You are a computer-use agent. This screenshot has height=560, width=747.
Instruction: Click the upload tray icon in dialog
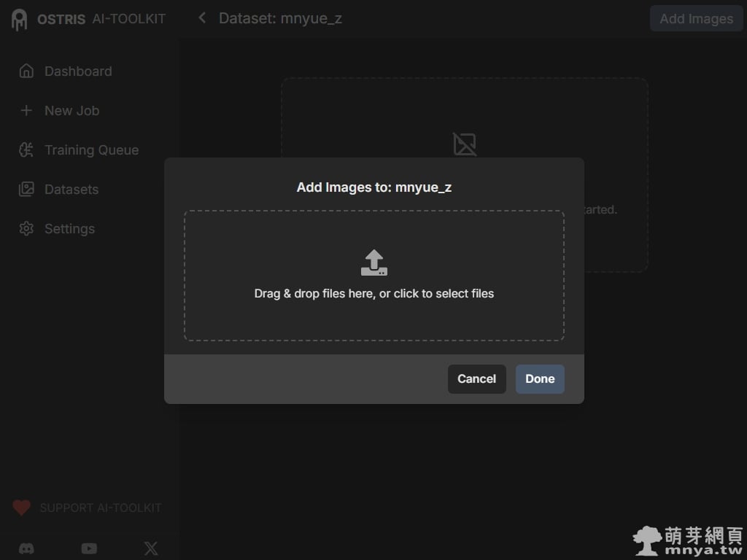[x=373, y=263]
